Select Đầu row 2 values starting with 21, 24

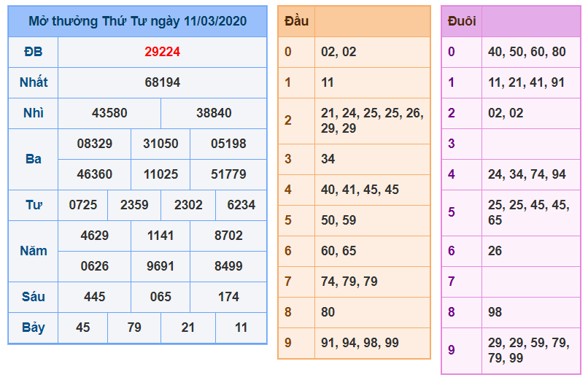[372, 120]
